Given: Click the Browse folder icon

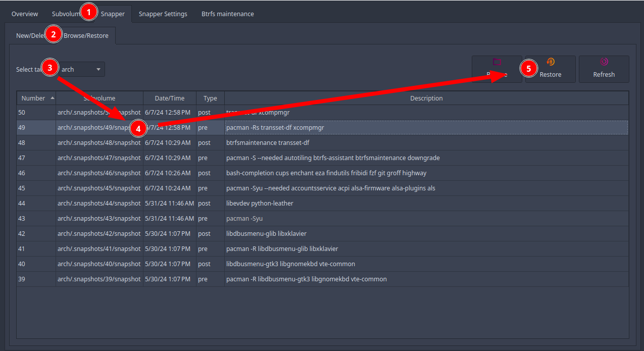Looking at the screenshot, I should [x=497, y=62].
